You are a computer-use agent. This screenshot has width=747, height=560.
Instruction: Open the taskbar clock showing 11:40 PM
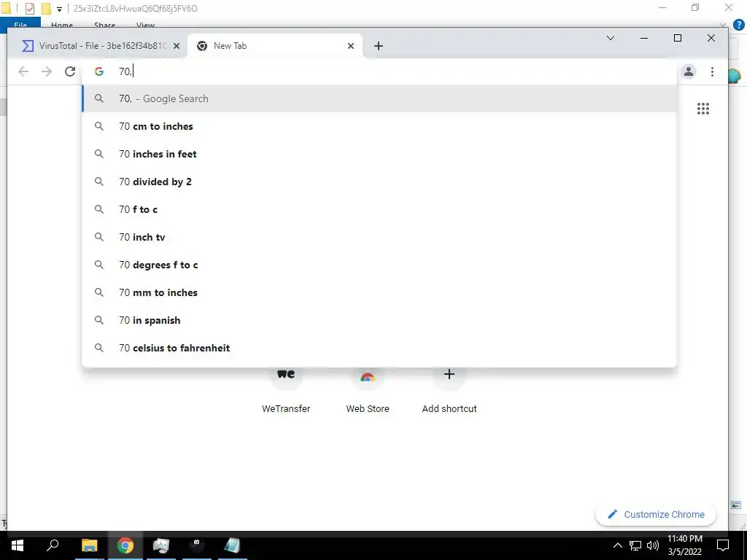click(x=685, y=545)
